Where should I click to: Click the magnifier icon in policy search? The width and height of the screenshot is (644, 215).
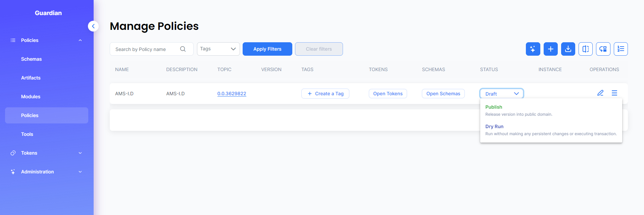(183, 49)
